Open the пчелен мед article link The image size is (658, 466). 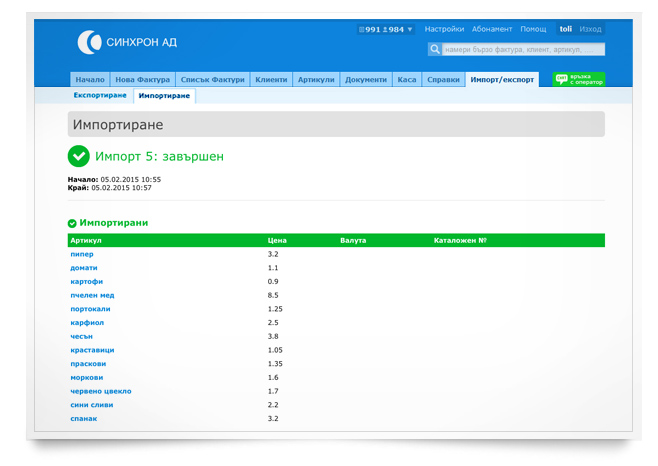coord(92,295)
